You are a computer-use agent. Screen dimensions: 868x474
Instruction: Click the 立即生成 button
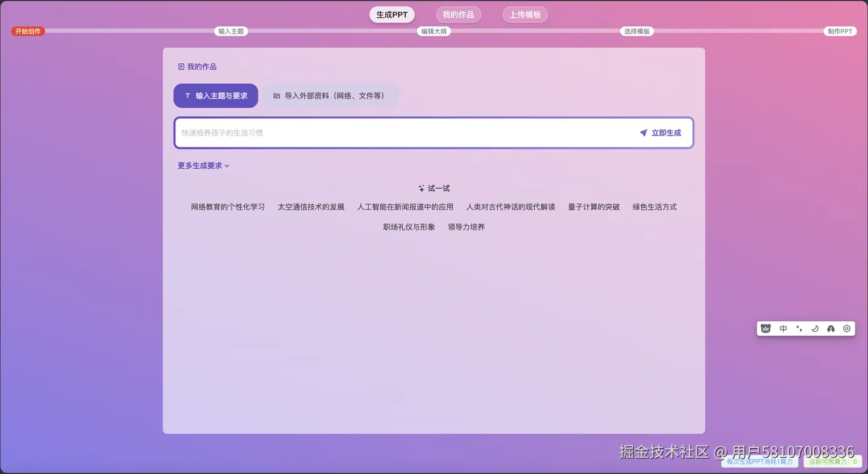(665, 133)
